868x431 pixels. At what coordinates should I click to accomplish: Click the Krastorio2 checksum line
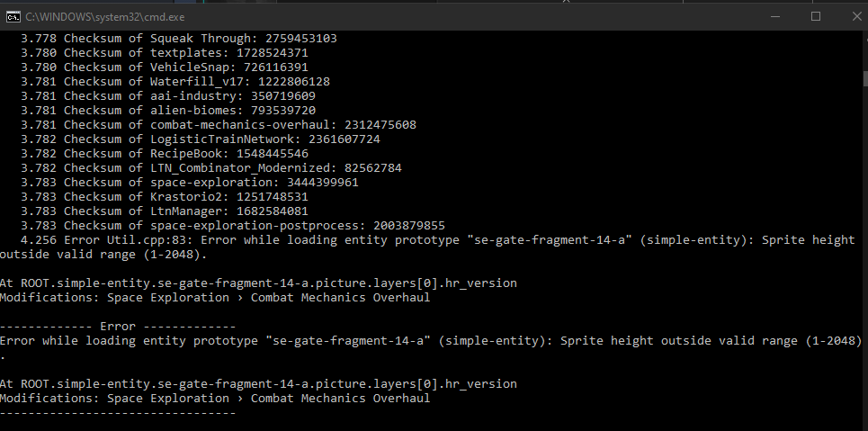coord(165,197)
